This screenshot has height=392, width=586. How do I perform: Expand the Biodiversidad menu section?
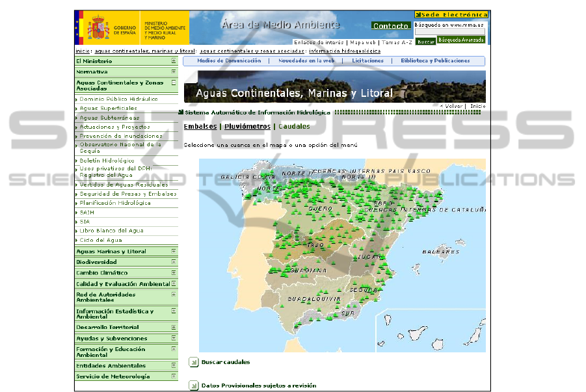(x=174, y=262)
